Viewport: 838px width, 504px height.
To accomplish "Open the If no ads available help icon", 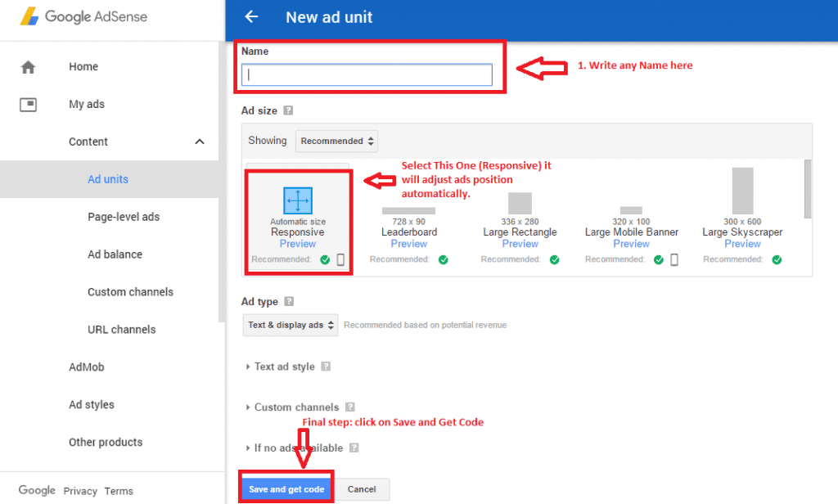I will click(x=354, y=448).
